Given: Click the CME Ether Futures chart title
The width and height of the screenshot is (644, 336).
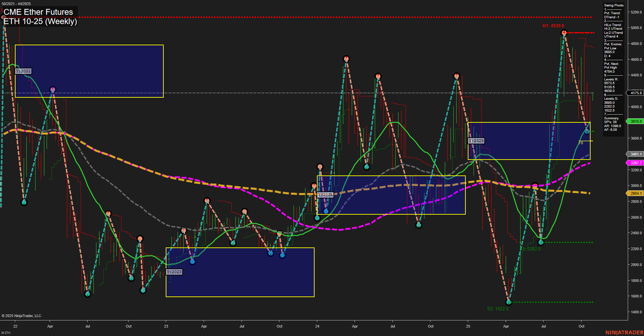Looking at the screenshot, I should (38, 12).
